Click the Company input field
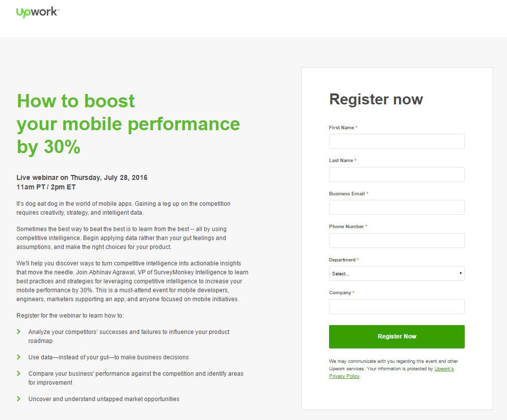Image resolution: width=507 pixels, height=420 pixels. 396,306
